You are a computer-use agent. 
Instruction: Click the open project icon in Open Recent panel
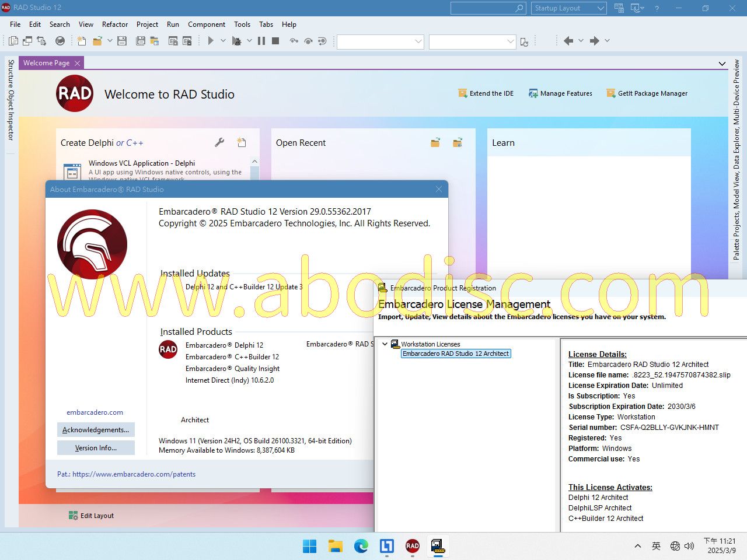pos(458,143)
